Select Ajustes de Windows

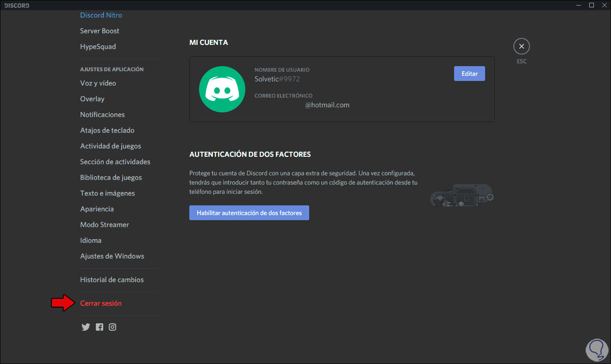tap(112, 256)
